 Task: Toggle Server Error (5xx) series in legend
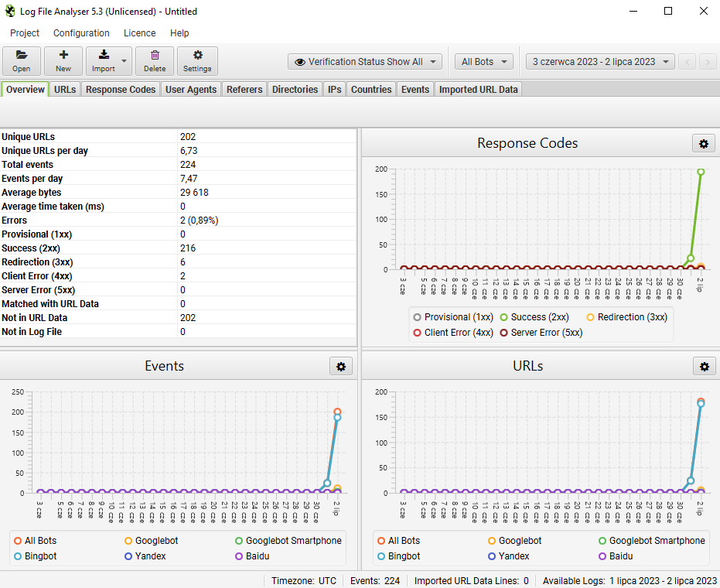541,333
